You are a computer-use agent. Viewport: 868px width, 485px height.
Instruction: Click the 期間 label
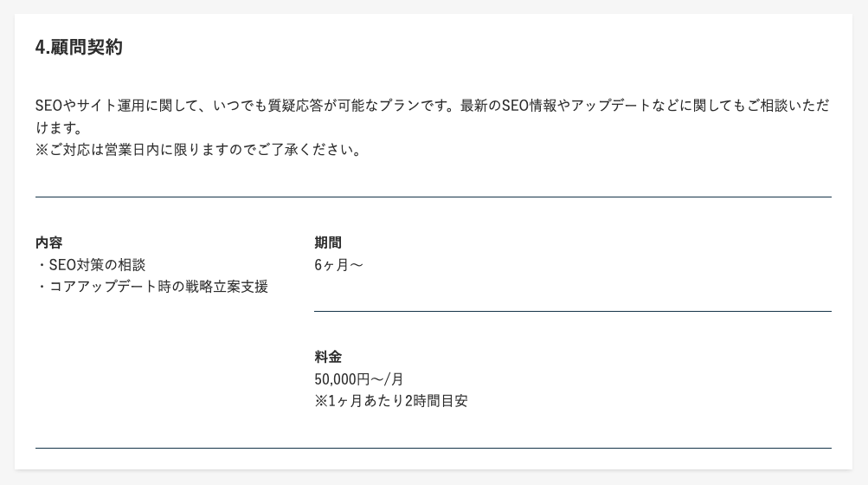[328, 242]
